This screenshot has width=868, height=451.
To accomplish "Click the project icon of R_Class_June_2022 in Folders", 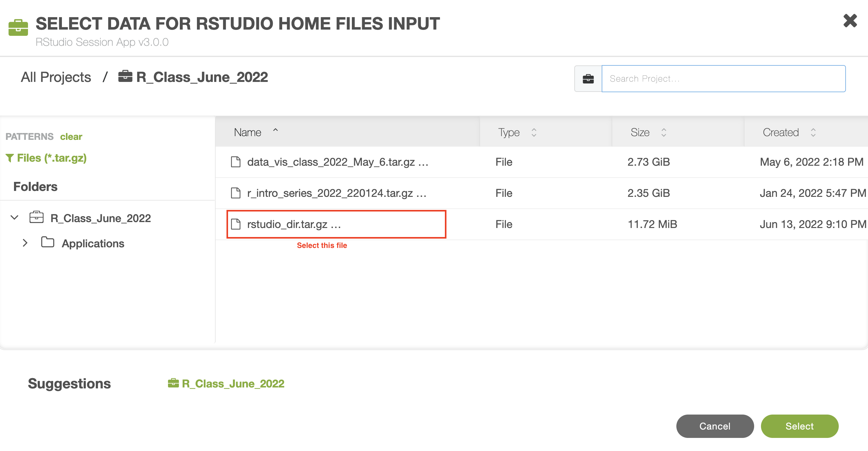I will click(x=36, y=217).
